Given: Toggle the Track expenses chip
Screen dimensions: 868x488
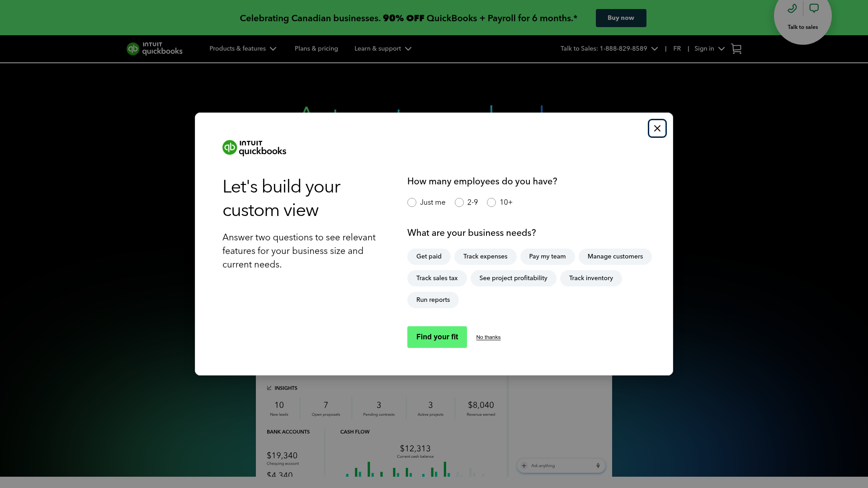Looking at the screenshot, I should 485,257.
